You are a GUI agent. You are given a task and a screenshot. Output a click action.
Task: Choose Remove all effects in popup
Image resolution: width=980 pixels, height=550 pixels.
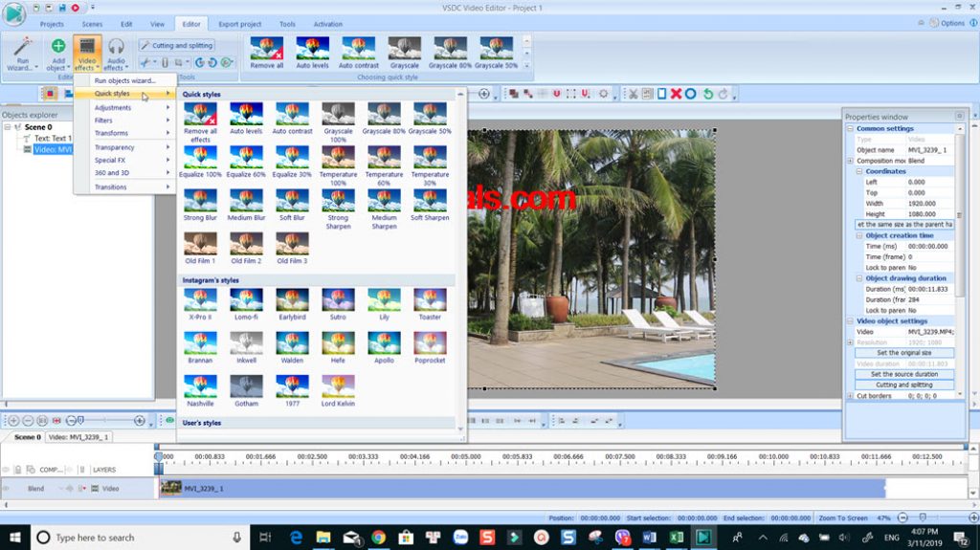click(x=200, y=121)
